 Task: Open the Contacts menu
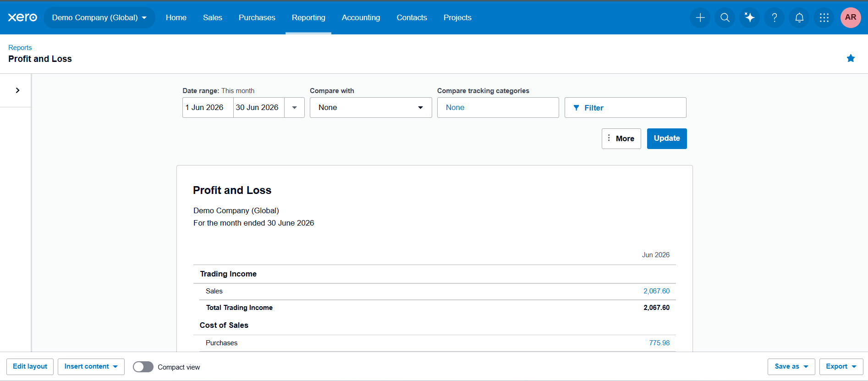click(x=412, y=17)
